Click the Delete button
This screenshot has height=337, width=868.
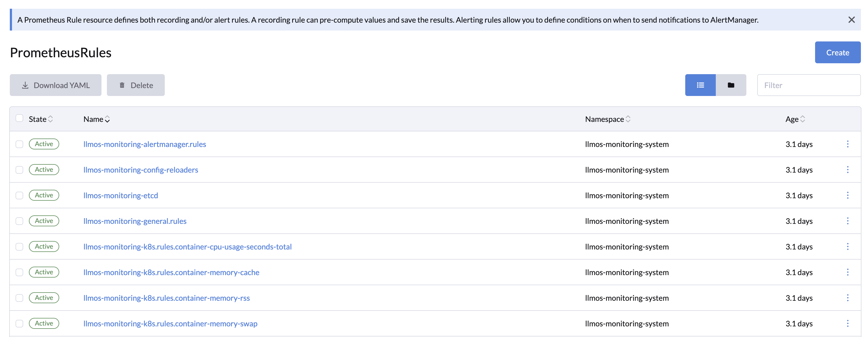(x=136, y=85)
